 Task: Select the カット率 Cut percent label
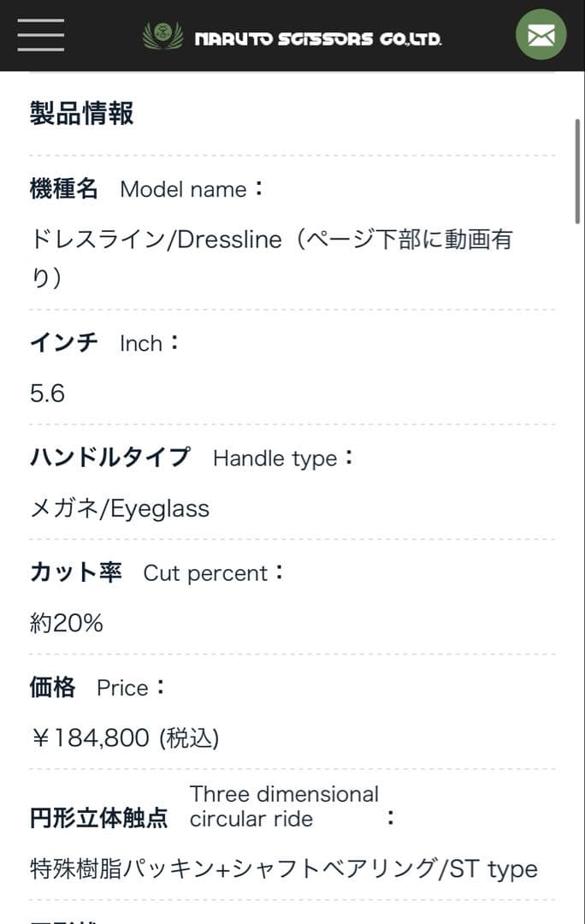click(x=157, y=572)
